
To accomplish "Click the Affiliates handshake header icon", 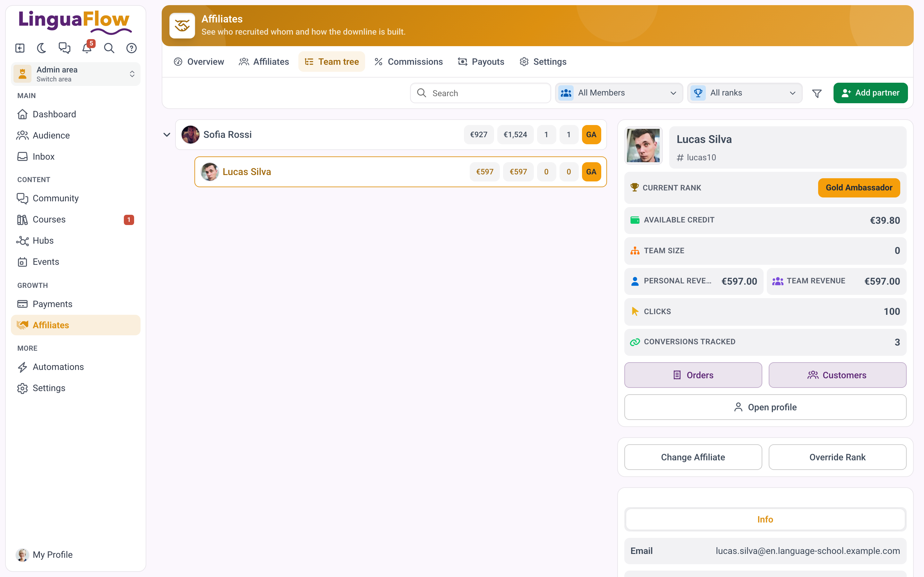I will click(182, 26).
